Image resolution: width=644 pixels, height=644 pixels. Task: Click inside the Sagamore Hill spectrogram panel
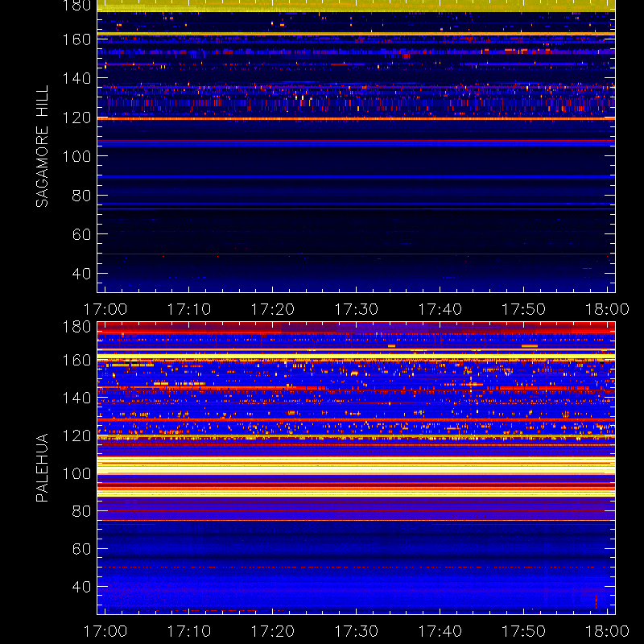coord(356,147)
